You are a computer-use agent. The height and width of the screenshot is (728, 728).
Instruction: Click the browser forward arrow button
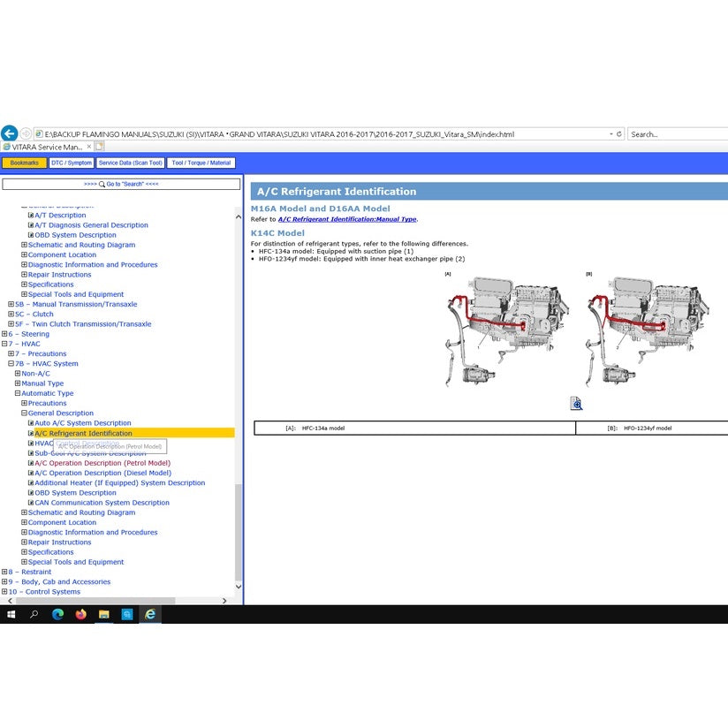pos(26,134)
